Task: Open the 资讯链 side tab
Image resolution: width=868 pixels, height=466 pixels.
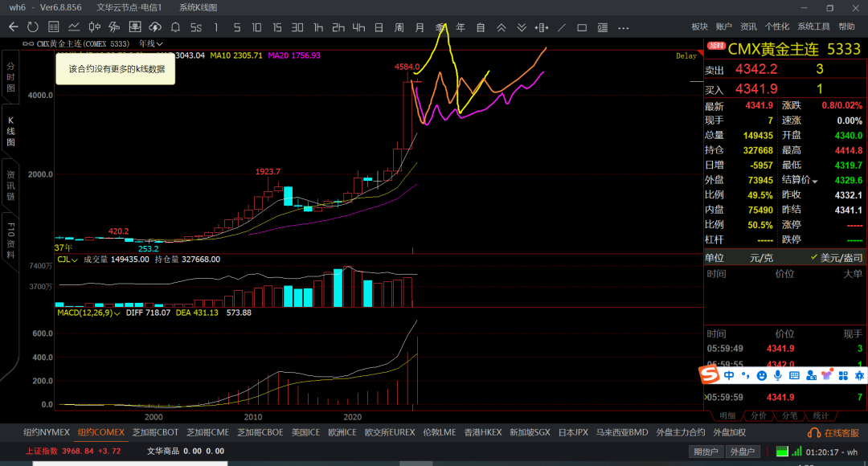Action: coord(10,186)
